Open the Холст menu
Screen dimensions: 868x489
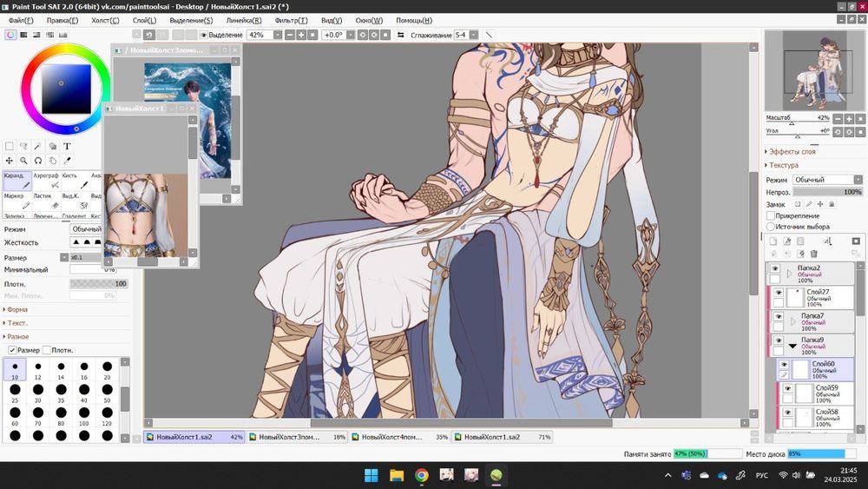[105, 20]
